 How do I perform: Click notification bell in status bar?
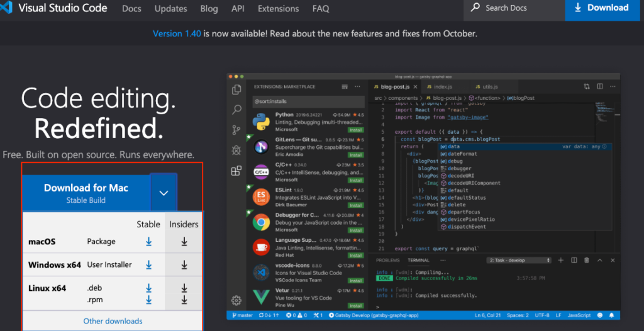coord(611,315)
